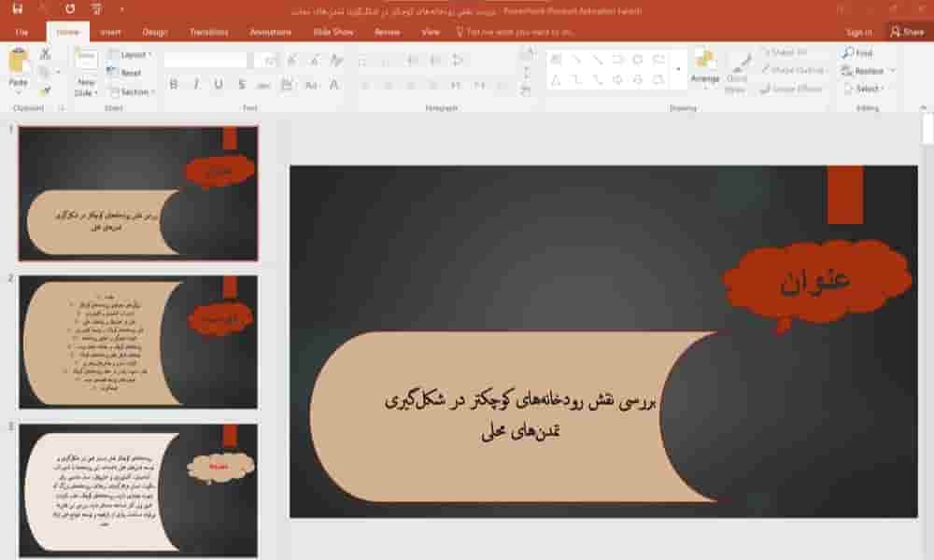Click the Text Direction icon

pyautogui.click(x=526, y=55)
